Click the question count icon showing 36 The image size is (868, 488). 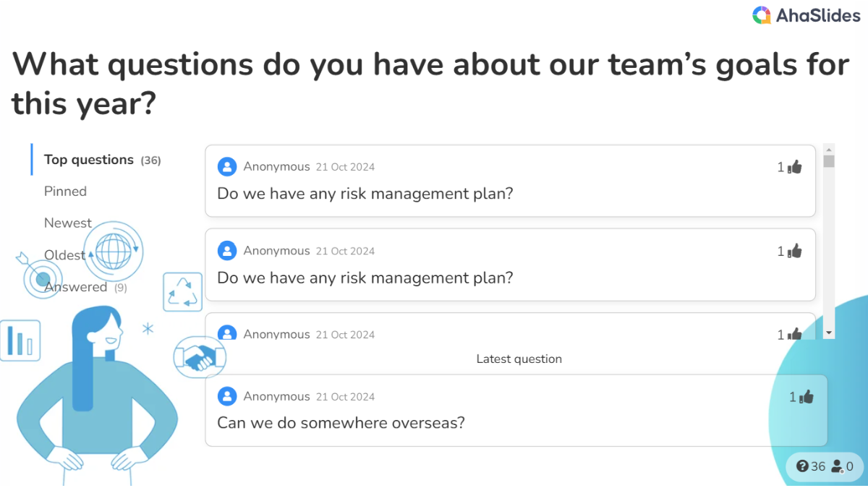click(x=802, y=466)
